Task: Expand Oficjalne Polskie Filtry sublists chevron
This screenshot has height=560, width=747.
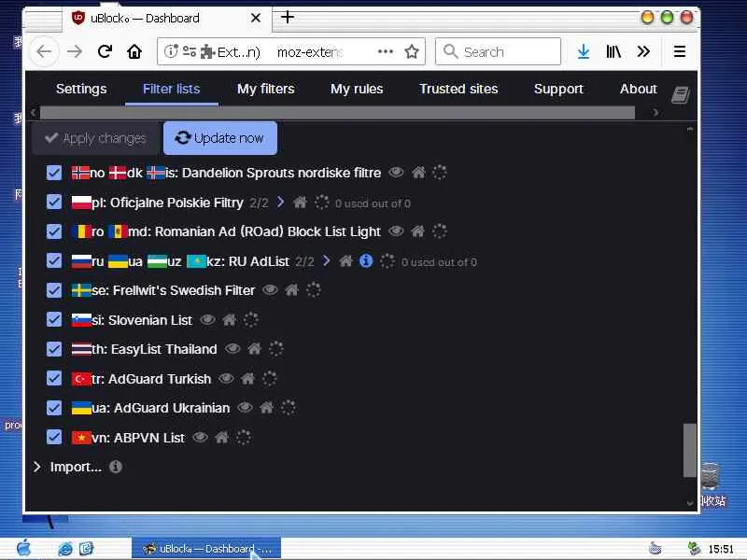Action: (x=281, y=202)
